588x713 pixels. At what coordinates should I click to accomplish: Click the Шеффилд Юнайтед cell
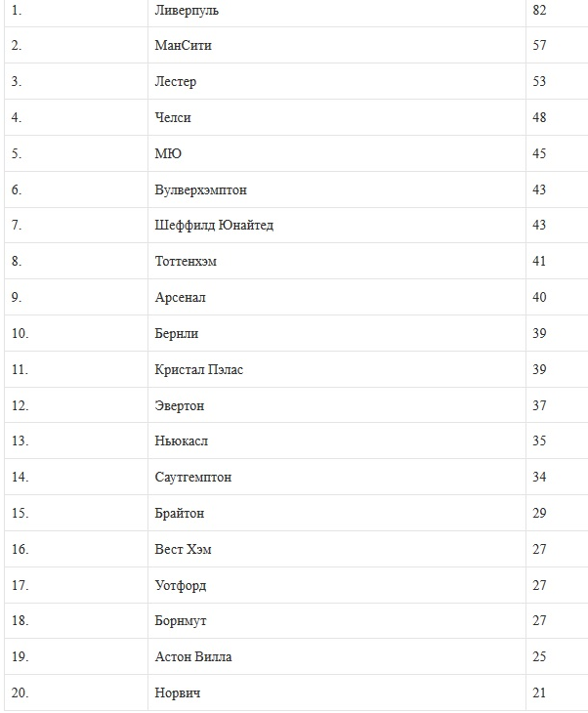pos(214,226)
